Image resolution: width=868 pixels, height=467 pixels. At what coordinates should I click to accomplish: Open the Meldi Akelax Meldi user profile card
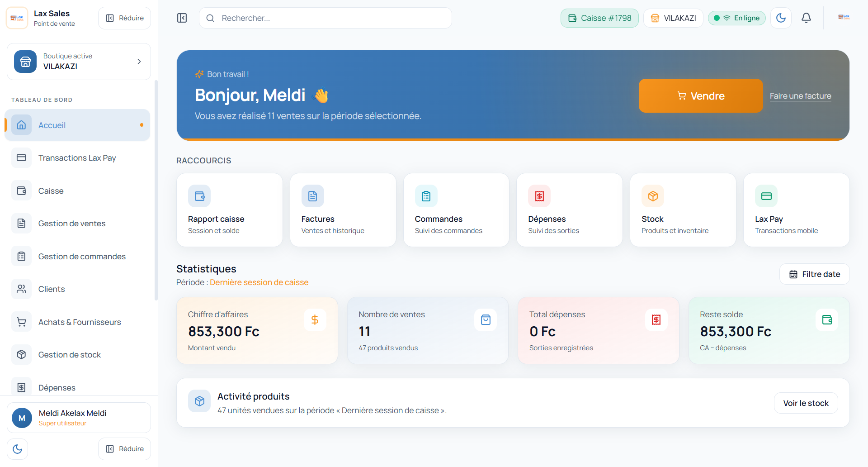[x=79, y=418]
